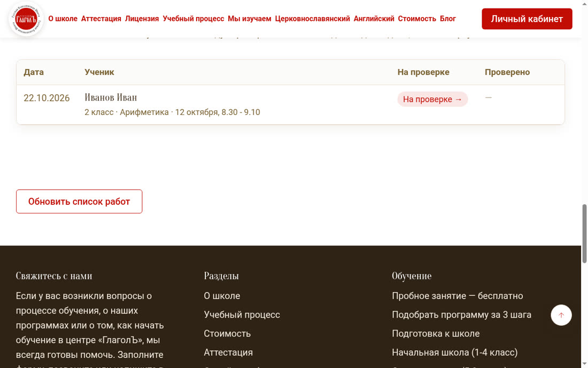Click the На проверке column header
This screenshot has height=368, width=588.
point(423,72)
